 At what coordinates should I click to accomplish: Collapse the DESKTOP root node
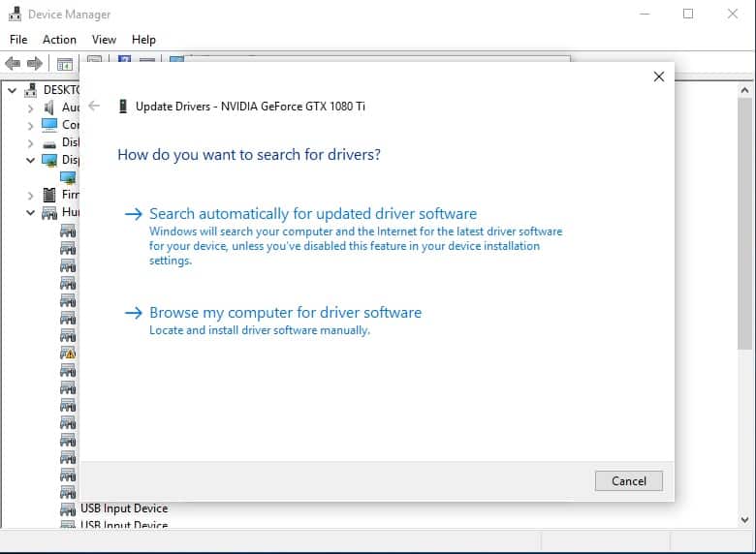[x=13, y=90]
